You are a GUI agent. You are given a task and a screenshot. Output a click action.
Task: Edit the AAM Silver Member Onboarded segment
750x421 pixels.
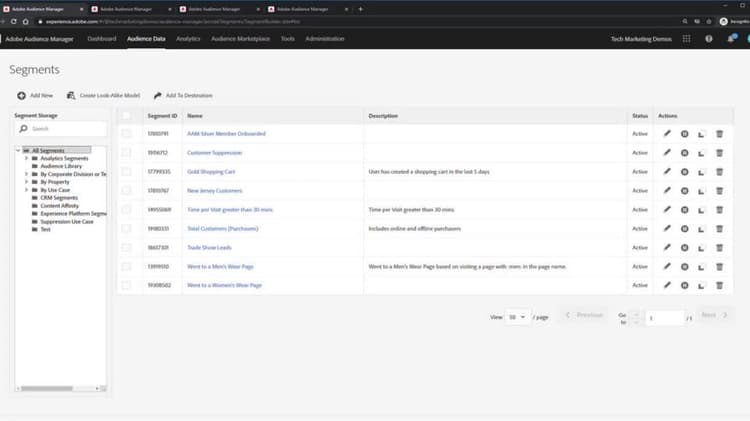tap(667, 133)
